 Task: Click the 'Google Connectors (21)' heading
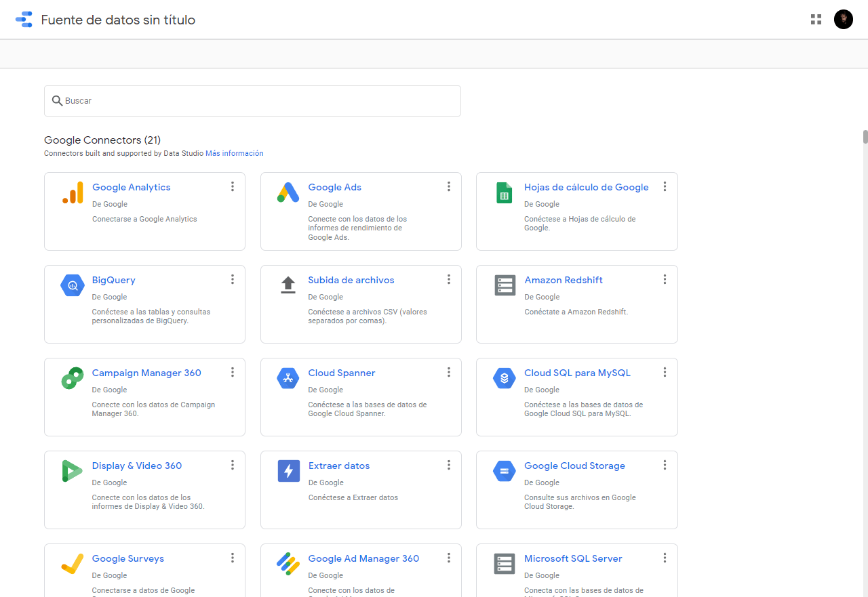(x=102, y=140)
